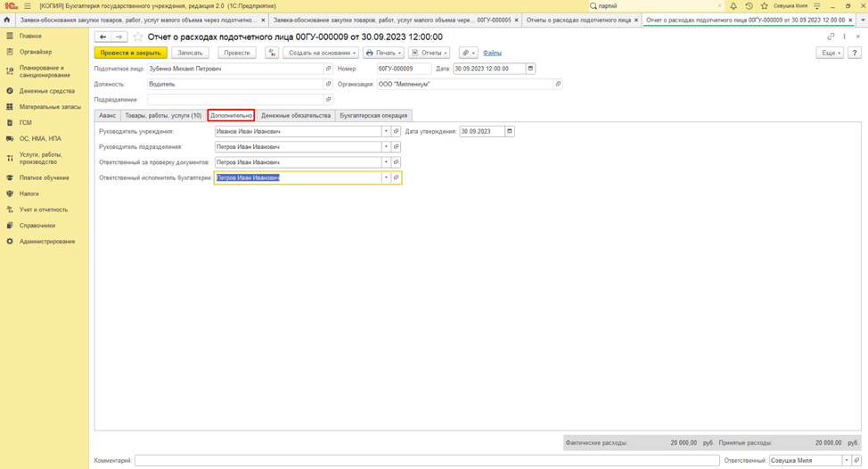Open Руководитель учреждения record link icon

click(396, 131)
